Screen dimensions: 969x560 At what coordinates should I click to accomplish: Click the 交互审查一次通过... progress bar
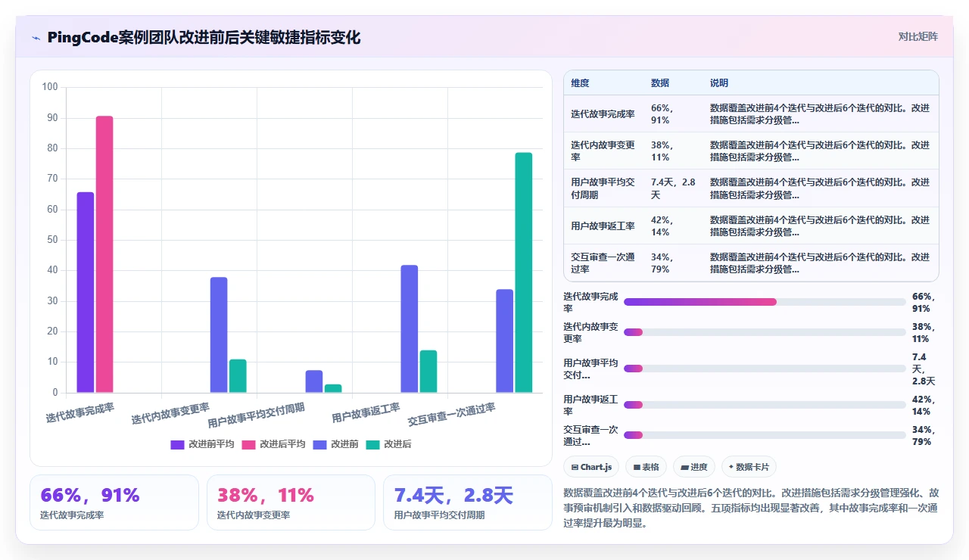pos(765,435)
